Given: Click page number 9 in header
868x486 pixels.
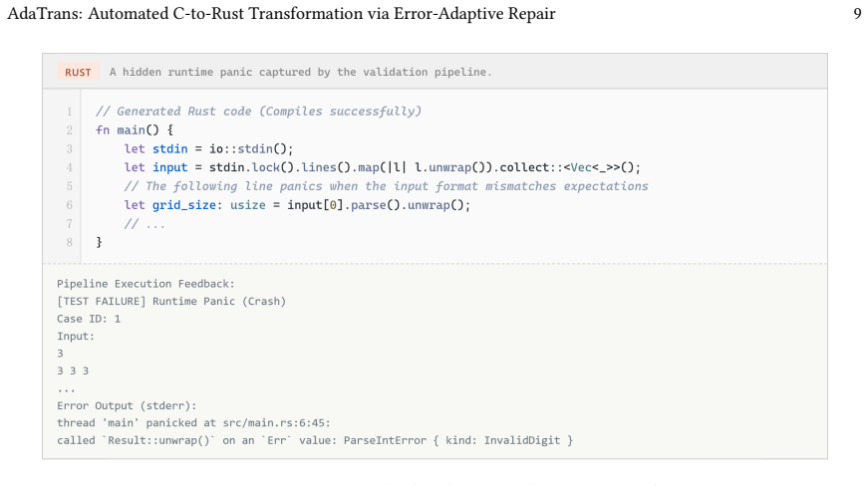Looking at the screenshot, I should [x=857, y=13].
